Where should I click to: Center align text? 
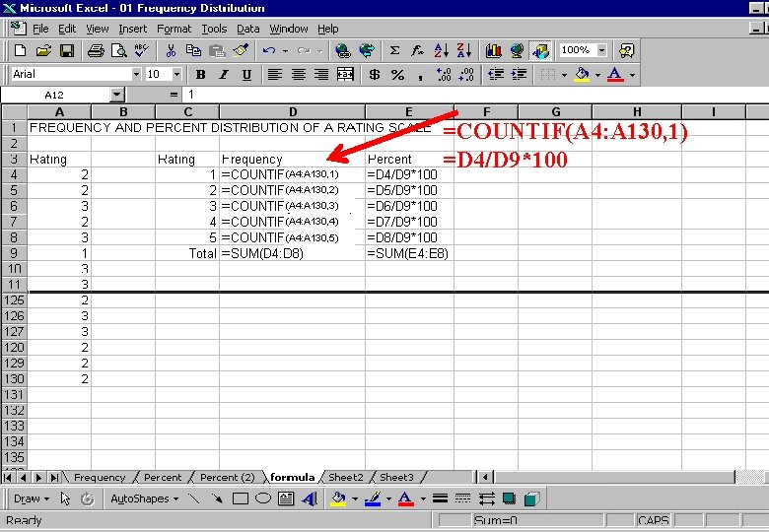pyautogui.click(x=298, y=75)
